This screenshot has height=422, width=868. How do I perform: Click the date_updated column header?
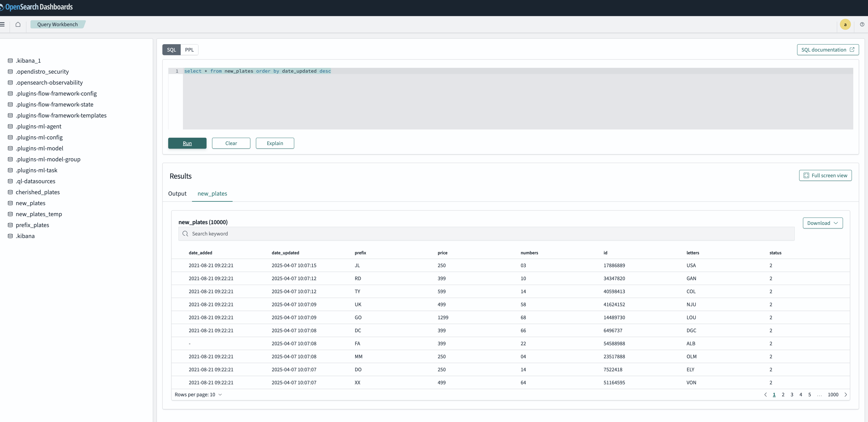(x=285, y=253)
